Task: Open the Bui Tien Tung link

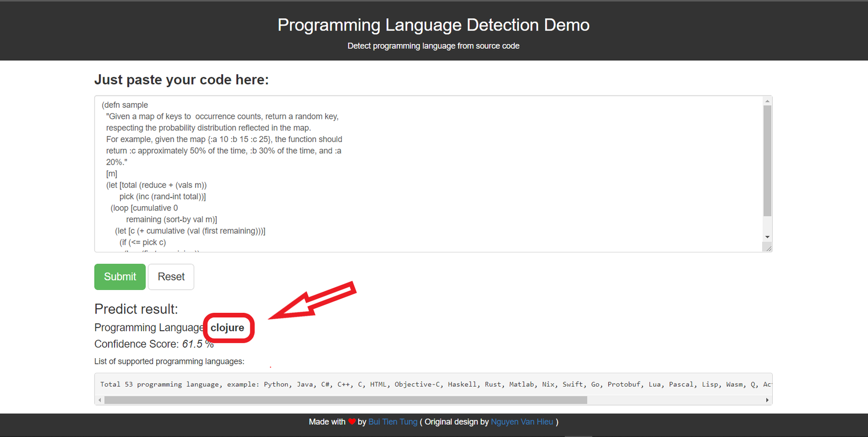Action: tap(393, 422)
